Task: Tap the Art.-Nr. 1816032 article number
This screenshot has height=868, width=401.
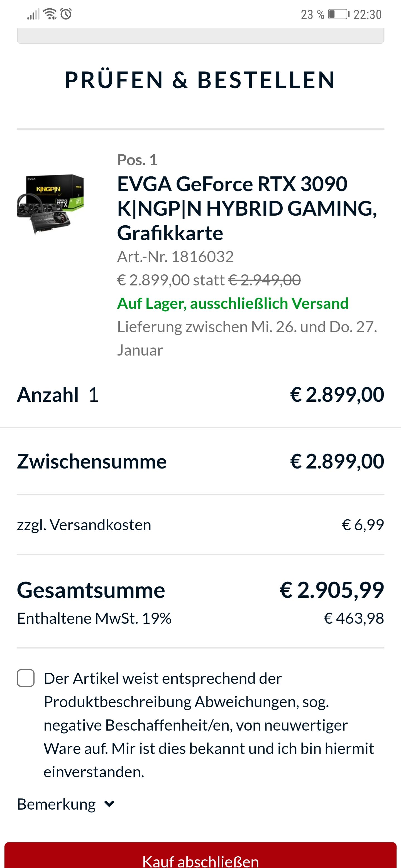Action: coord(175,257)
